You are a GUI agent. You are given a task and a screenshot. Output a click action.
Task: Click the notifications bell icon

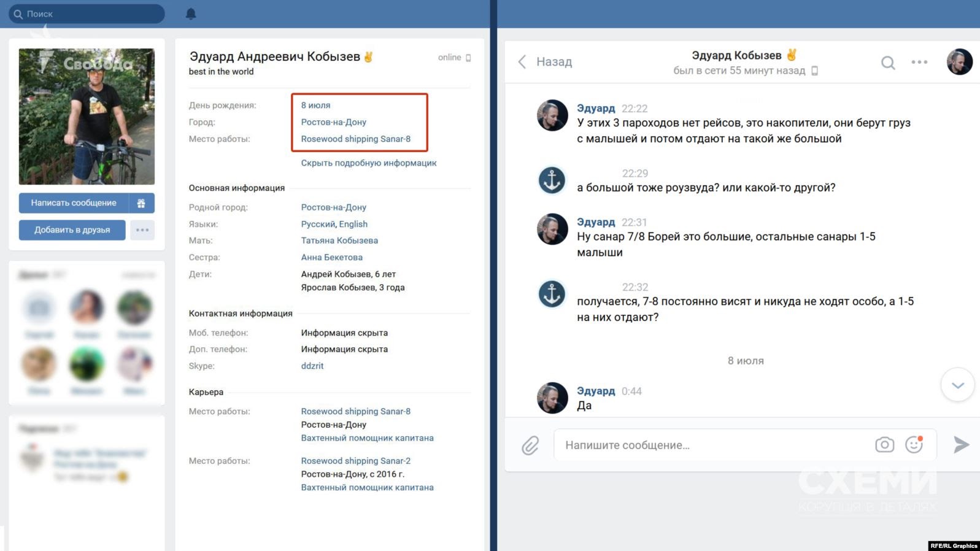click(x=191, y=13)
